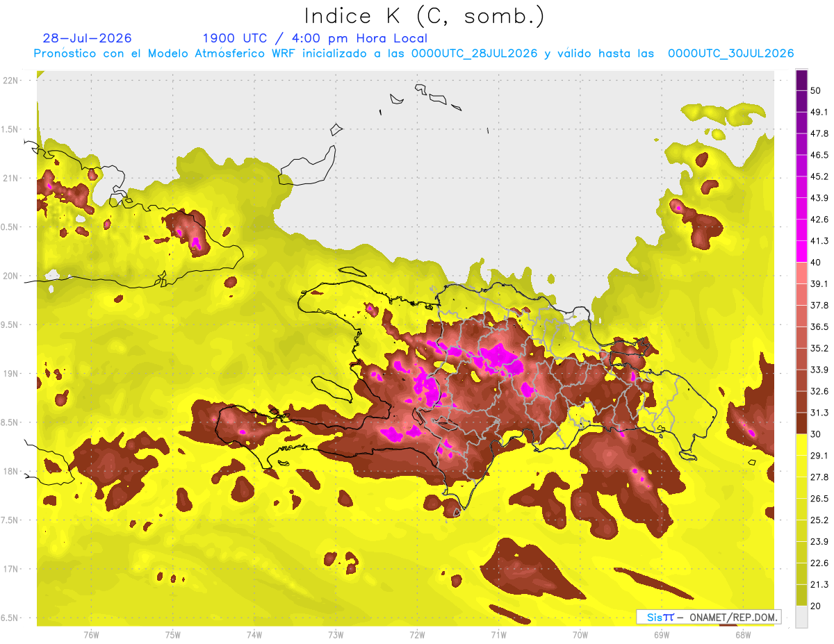This screenshot has width=834, height=644.
Task: Click the gray 20 legend swatch
Action: 801,616
